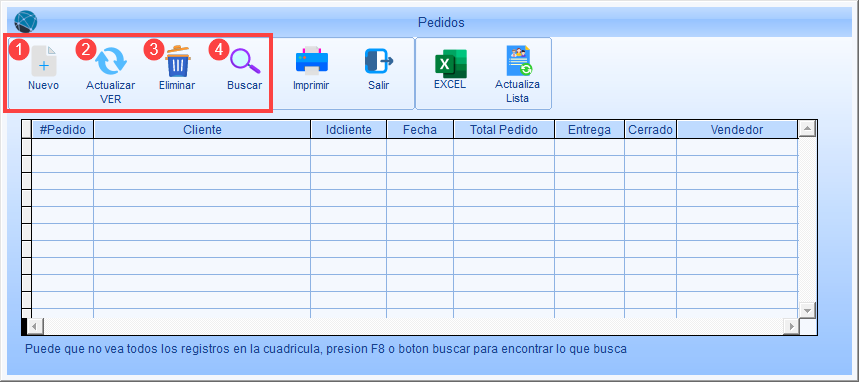Click the Cerrado column header
Screen dimensions: 859x382
coord(650,130)
